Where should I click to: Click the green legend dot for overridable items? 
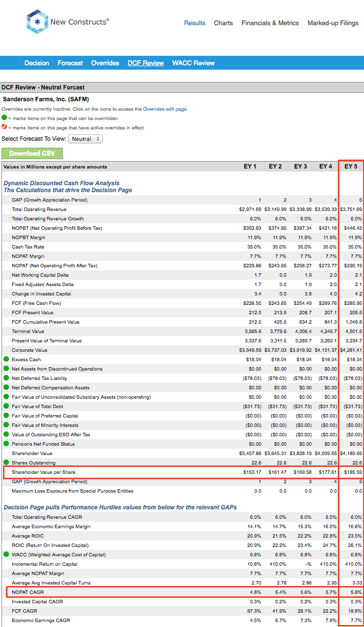4,118
